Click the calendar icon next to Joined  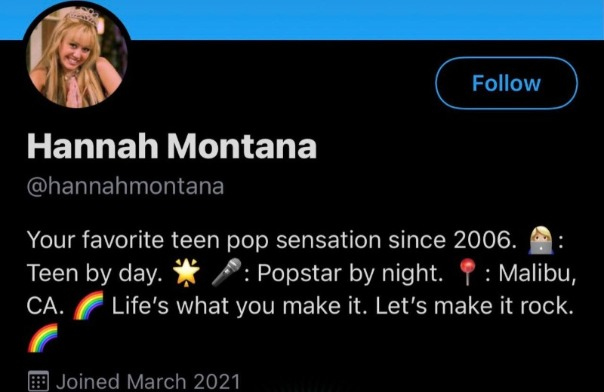38,381
